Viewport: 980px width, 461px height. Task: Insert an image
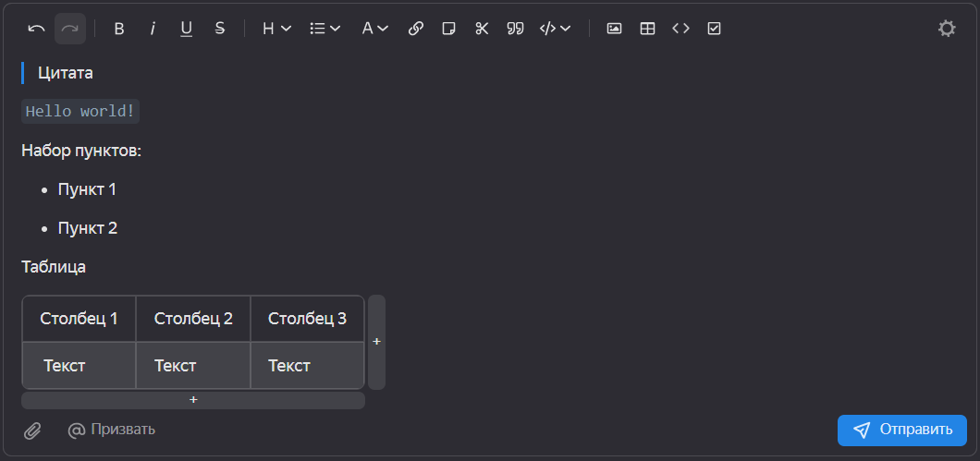click(x=614, y=29)
